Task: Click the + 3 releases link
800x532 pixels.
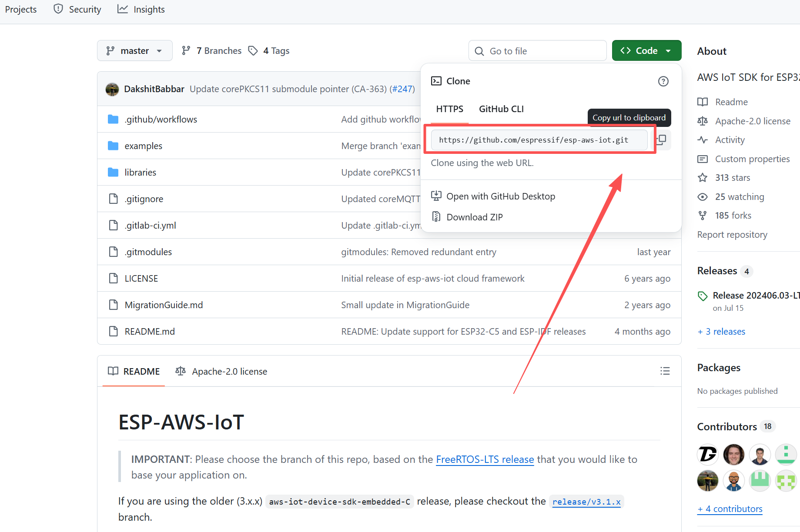Action: tap(721, 332)
